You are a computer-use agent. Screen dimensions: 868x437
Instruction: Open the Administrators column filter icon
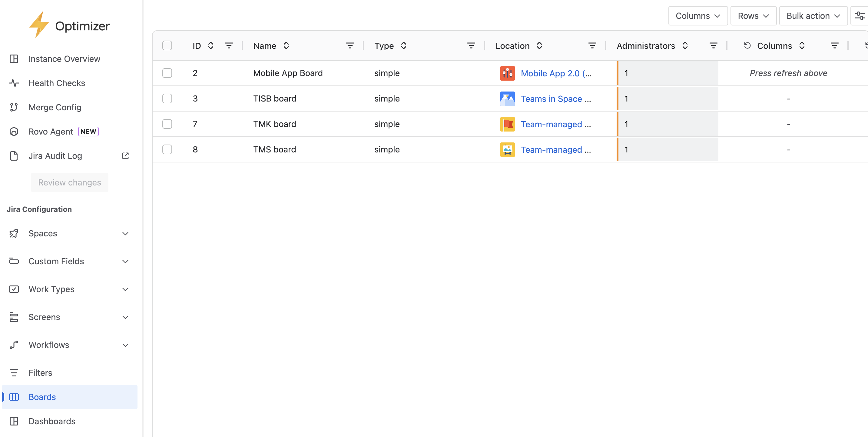click(x=713, y=45)
